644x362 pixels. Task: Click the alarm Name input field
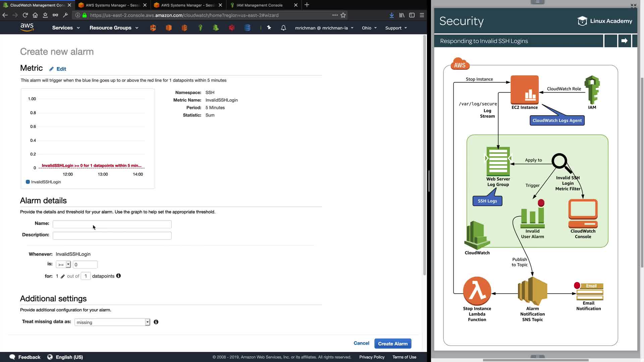click(112, 224)
